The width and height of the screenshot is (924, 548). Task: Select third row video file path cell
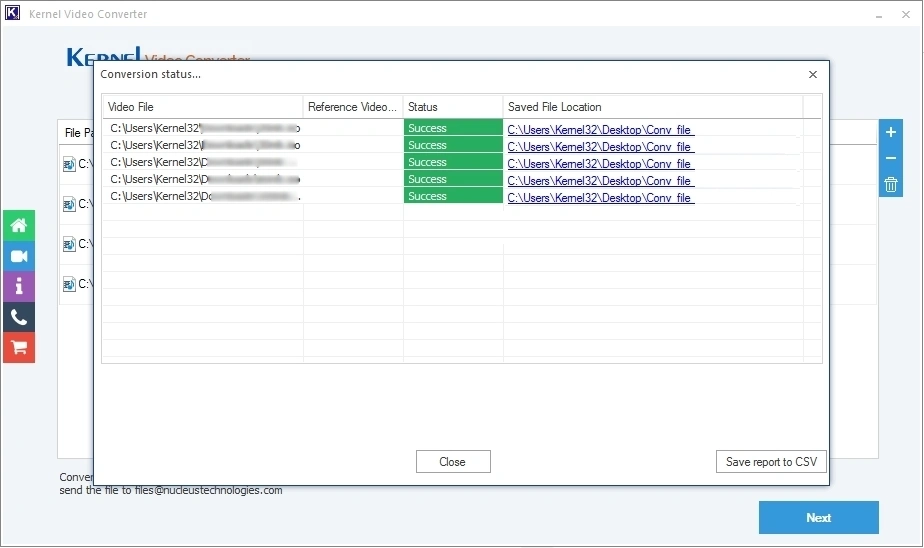tap(203, 162)
